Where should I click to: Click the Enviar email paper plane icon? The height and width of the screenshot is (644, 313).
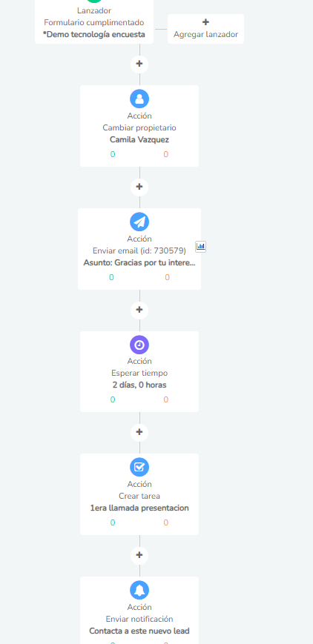(139, 222)
